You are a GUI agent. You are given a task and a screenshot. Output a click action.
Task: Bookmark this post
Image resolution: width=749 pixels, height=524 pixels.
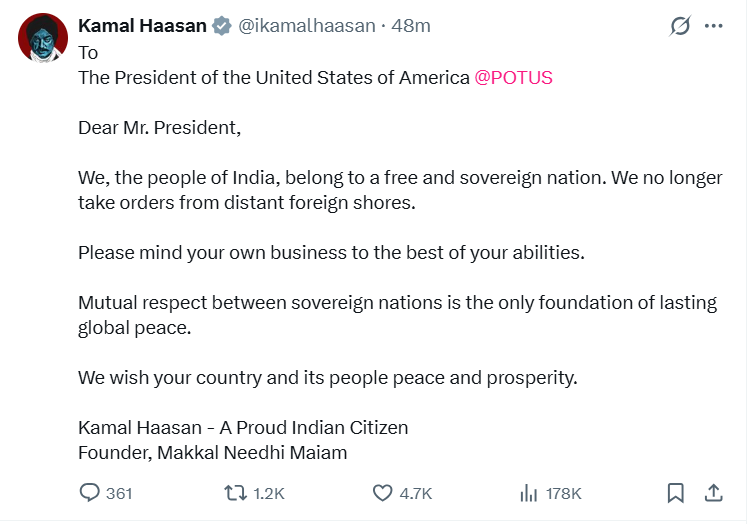[x=676, y=493]
